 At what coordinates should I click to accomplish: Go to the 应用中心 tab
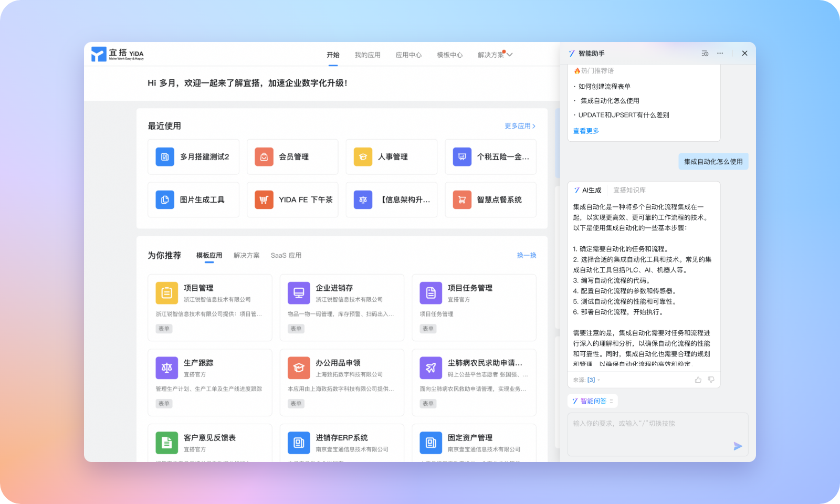(x=408, y=55)
